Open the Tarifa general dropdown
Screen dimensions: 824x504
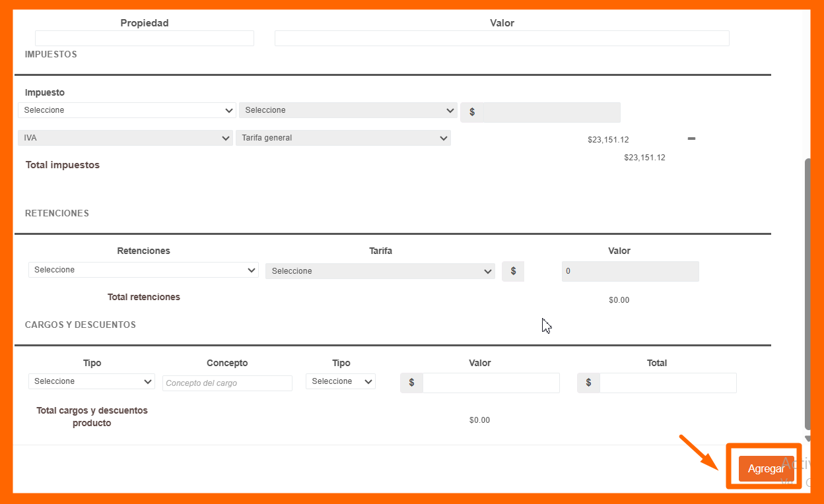[x=343, y=138]
